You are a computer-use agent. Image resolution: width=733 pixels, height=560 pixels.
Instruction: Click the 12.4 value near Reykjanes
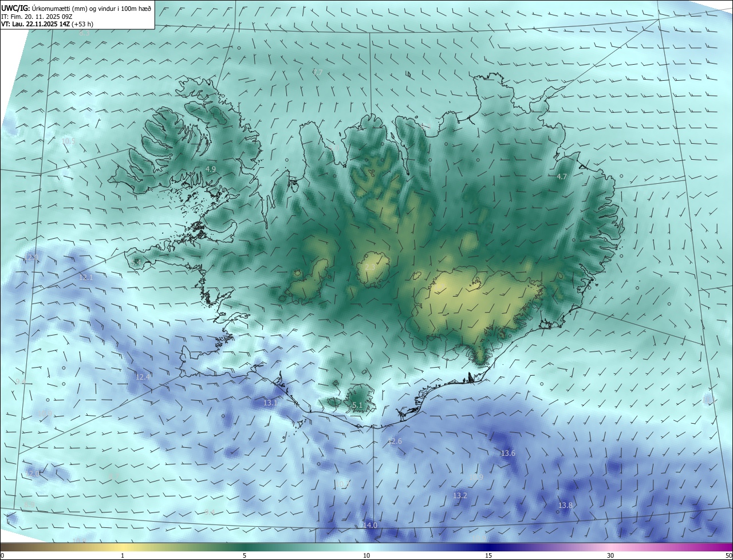pos(143,377)
